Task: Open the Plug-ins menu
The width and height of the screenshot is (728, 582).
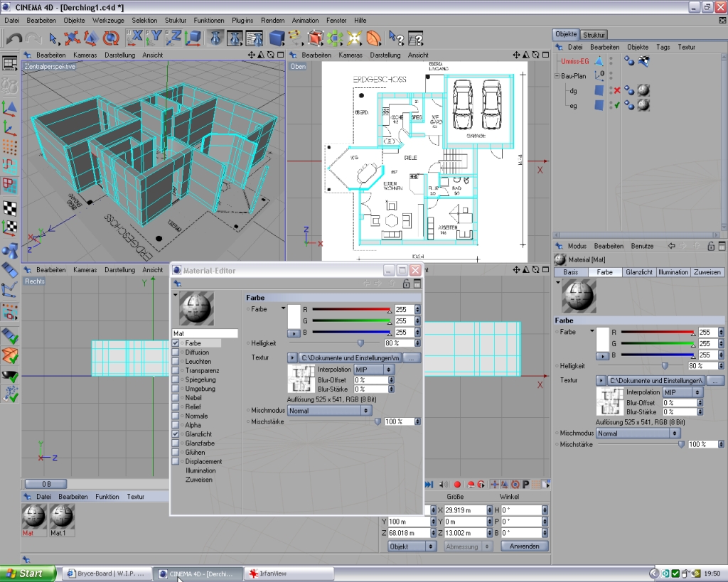Action: (x=242, y=21)
